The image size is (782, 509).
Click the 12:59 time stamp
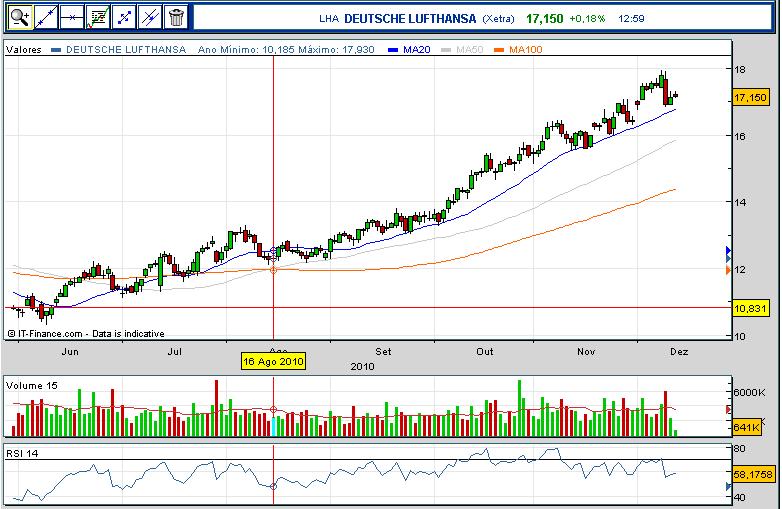click(x=631, y=18)
